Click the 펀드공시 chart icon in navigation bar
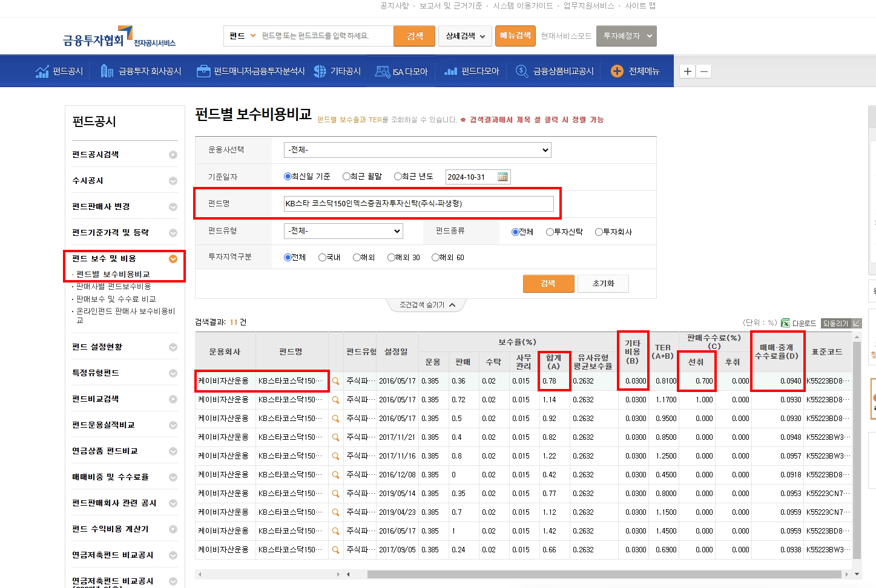Image resolution: width=876 pixels, height=588 pixels. [42, 71]
